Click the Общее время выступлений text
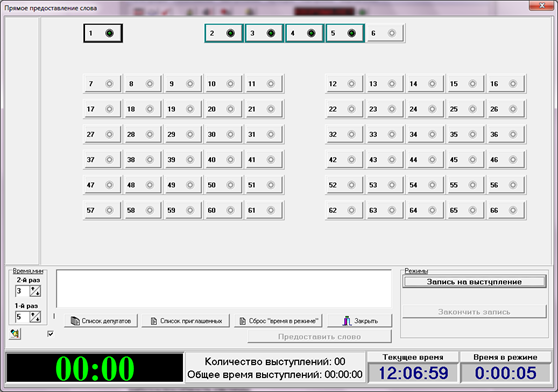Viewport: 558px width, 392px height. (x=275, y=375)
